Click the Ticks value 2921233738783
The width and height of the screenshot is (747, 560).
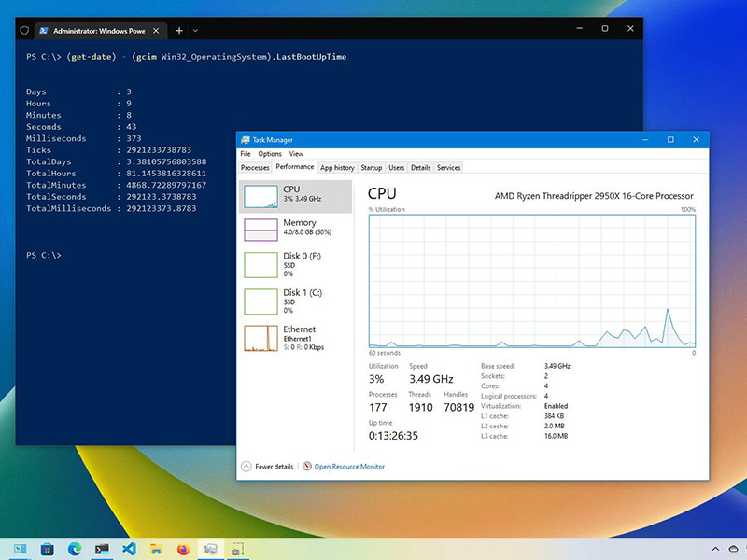(x=159, y=150)
